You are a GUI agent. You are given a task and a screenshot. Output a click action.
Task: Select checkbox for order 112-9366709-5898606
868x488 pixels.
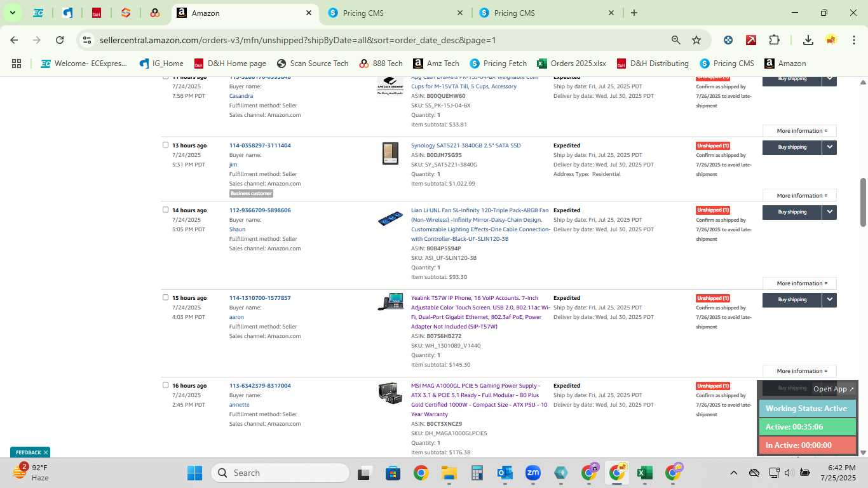166,210
